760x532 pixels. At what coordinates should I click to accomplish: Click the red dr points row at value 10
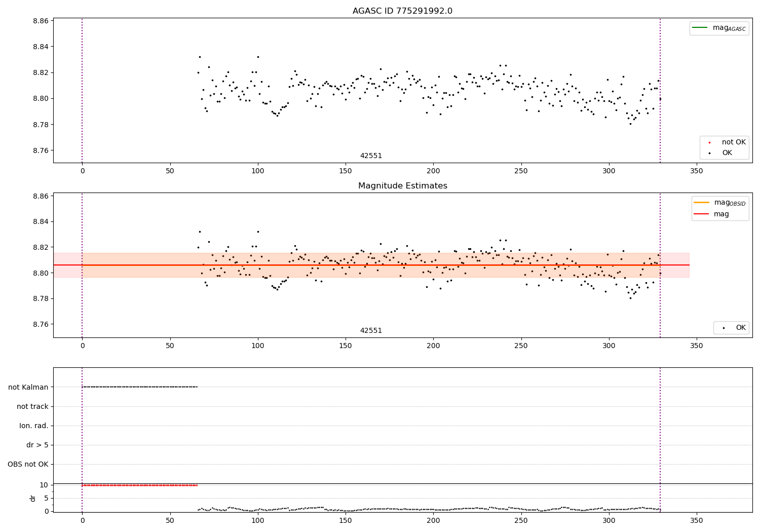(x=140, y=485)
